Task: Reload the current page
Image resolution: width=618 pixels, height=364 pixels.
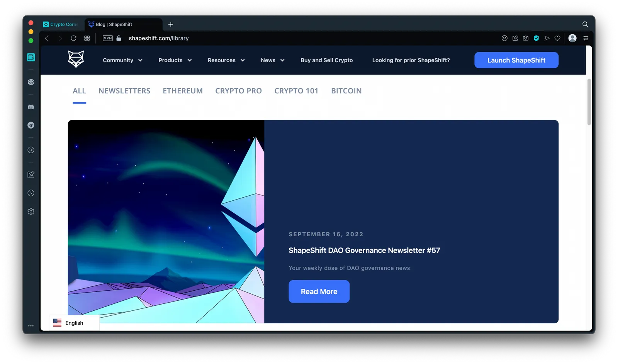Action: 73,38
